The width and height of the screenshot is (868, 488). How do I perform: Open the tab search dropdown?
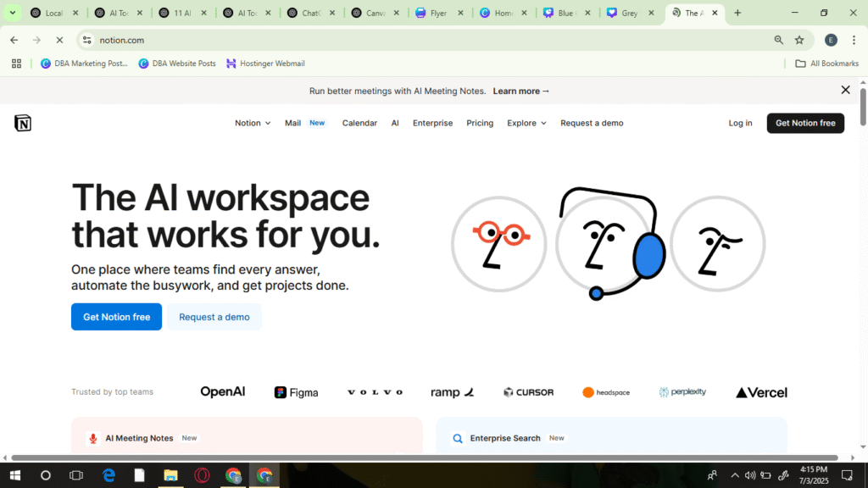pos(12,13)
